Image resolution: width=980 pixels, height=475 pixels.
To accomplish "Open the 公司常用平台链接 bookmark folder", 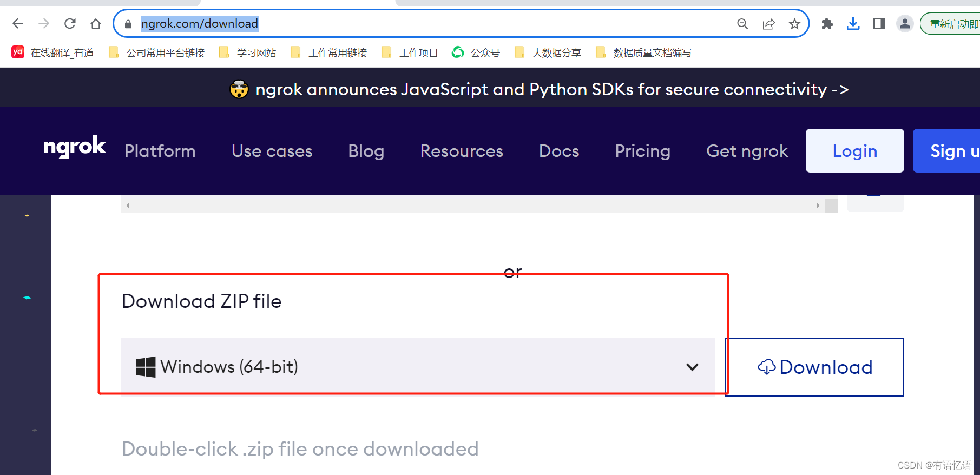I will (x=157, y=52).
